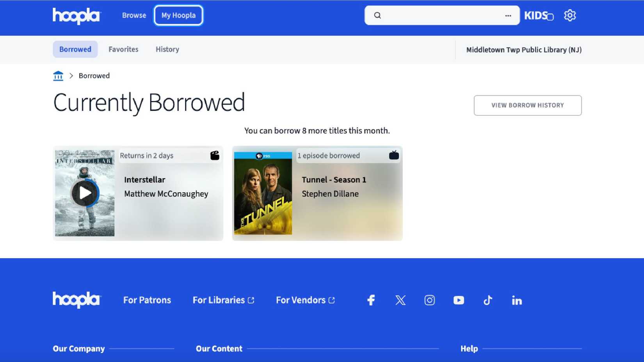Click the movie clapperboard icon on Interstellar card

(x=215, y=156)
